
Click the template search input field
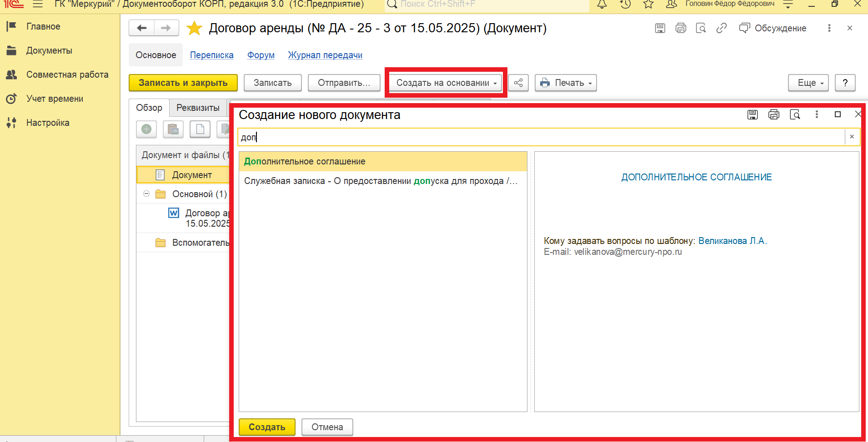coord(541,137)
